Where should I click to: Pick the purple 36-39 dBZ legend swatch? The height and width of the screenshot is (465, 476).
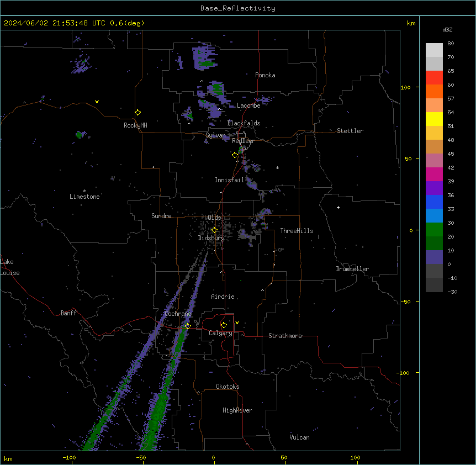(434, 188)
